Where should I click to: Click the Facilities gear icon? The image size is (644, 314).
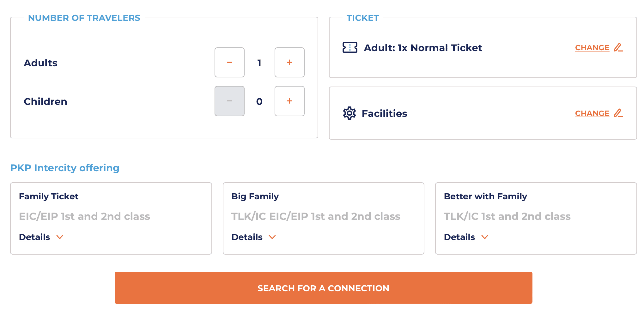[x=349, y=113]
